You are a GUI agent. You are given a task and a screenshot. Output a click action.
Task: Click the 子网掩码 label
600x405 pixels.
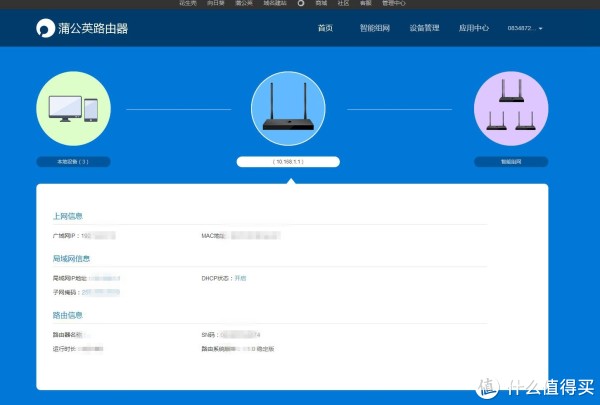(66, 292)
